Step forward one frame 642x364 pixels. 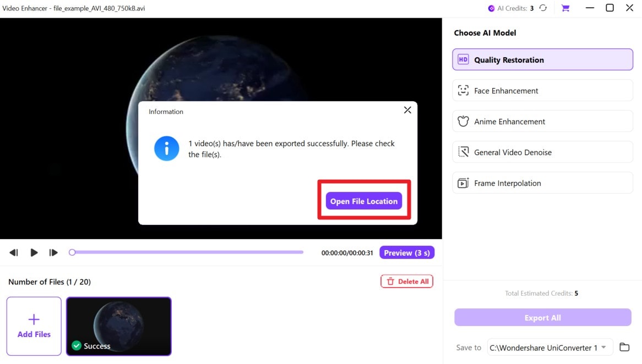point(53,252)
